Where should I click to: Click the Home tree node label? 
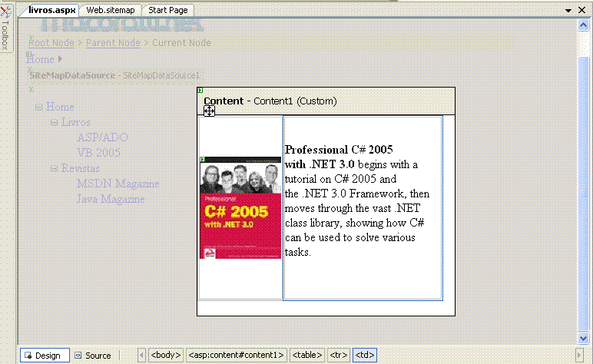click(60, 107)
